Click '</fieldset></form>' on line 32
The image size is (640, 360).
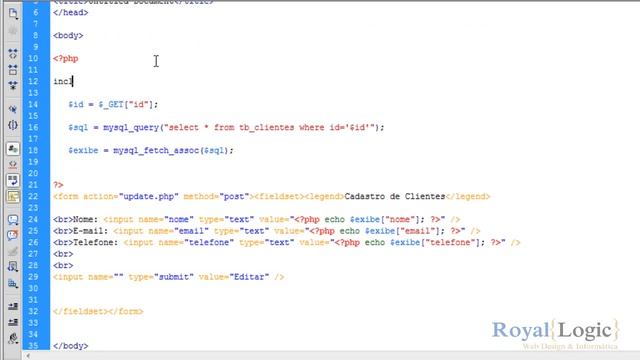click(98, 311)
